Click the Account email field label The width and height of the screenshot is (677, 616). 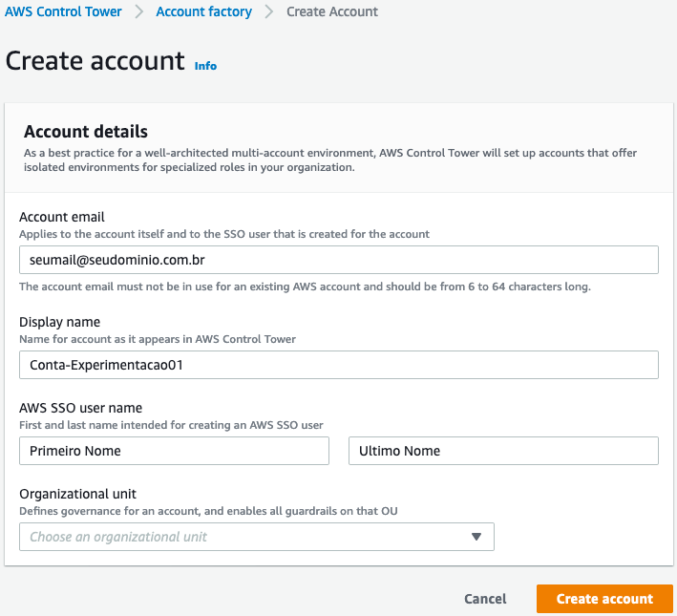(x=62, y=217)
